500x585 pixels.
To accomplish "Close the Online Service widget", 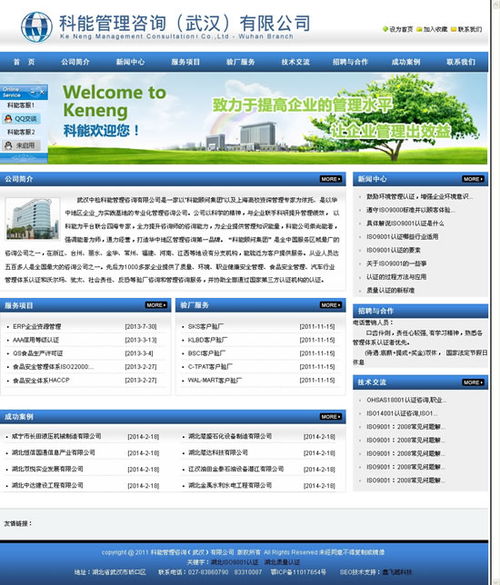I will coord(42,92).
